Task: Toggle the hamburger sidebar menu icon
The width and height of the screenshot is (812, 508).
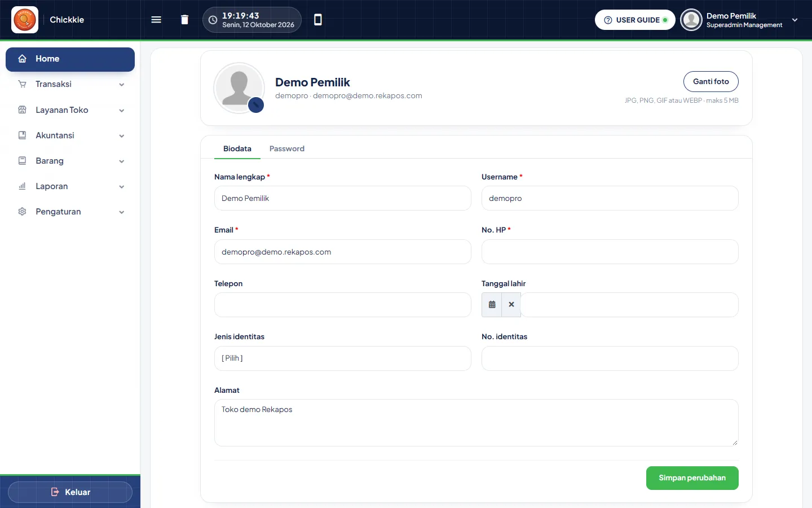Action: pos(156,20)
